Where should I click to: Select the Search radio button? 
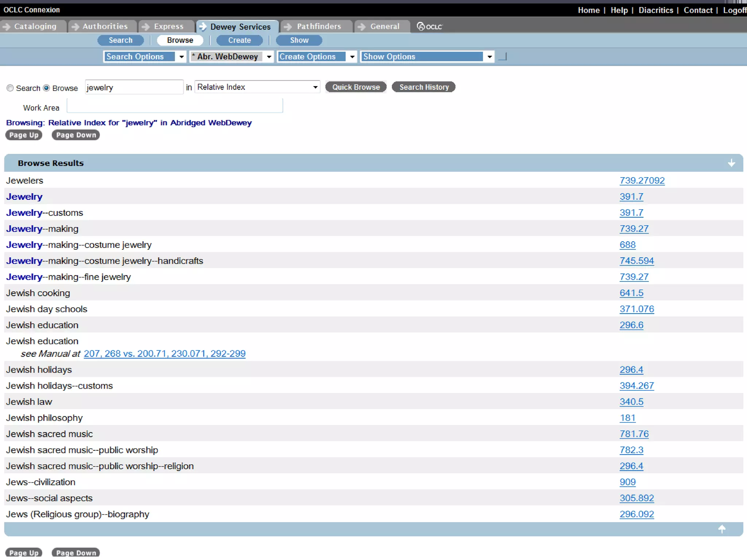(10, 88)
